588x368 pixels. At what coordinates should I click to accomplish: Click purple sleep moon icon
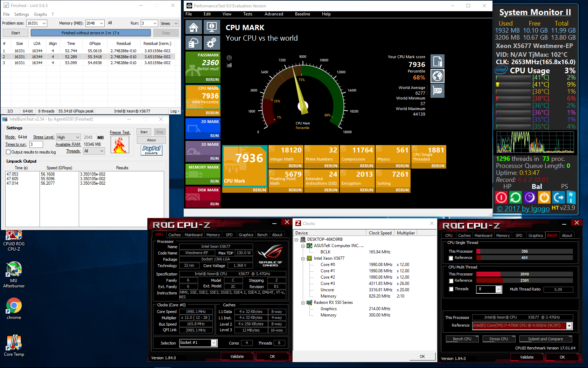pyautogui.click(x=530, y=198)
